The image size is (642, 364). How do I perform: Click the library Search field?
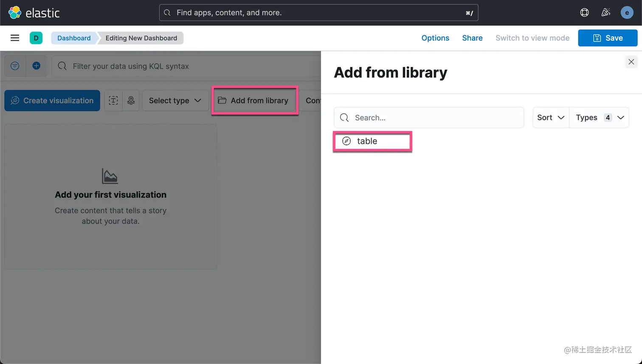(x=429, y=118)
